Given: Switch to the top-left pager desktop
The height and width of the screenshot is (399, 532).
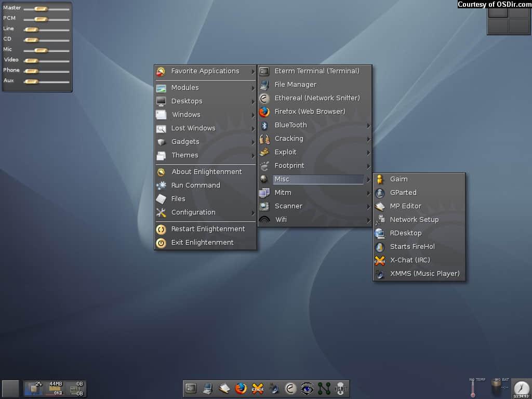Looking at the screenshot, I should 498,12.
